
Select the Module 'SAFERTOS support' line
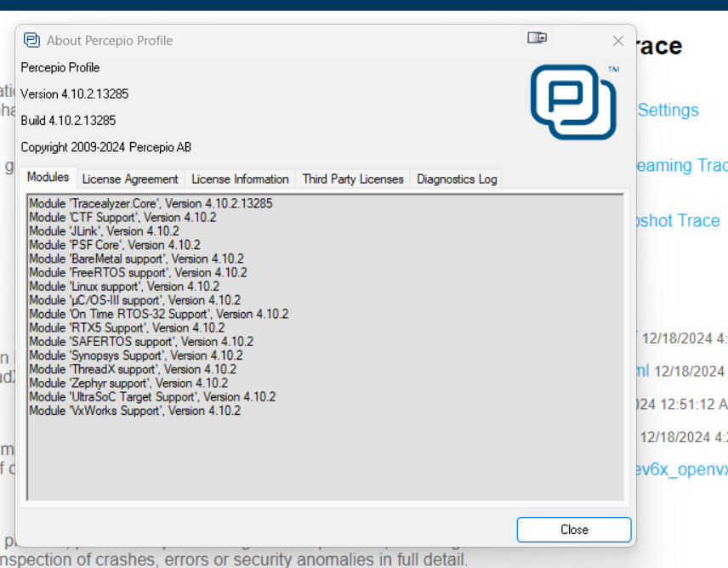pos(141,342)
